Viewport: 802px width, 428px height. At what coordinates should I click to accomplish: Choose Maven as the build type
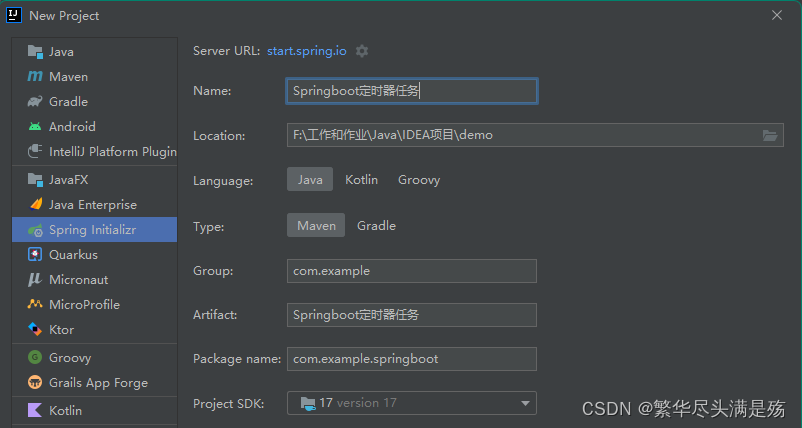click(316, 226)
